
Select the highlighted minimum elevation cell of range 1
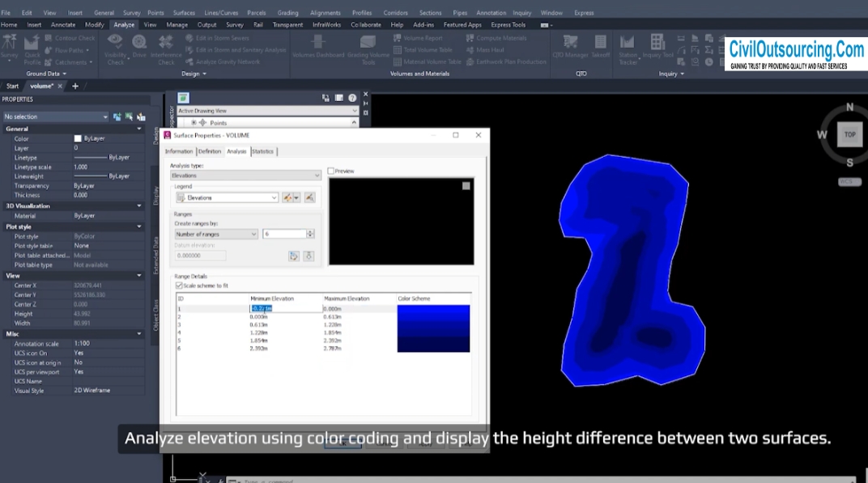pos(286,309)
